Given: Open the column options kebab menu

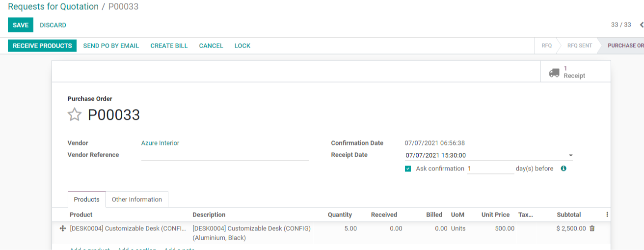Looking at the screenshot, I should (607, 215).
